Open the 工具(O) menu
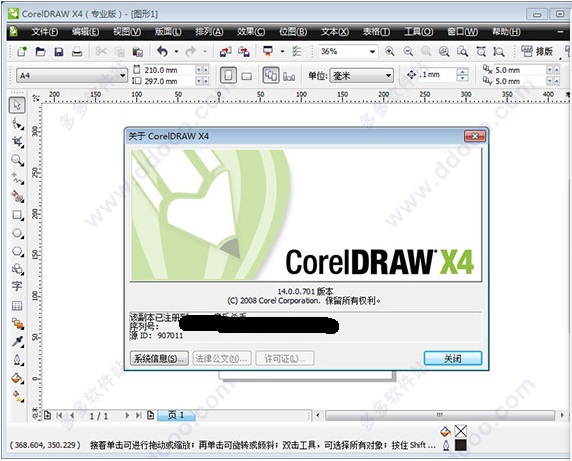 coord(418,32)
